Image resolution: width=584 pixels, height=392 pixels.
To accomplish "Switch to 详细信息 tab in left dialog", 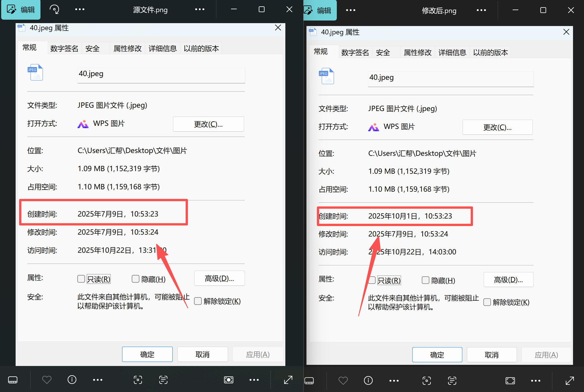I will click(x=162, y=48).
